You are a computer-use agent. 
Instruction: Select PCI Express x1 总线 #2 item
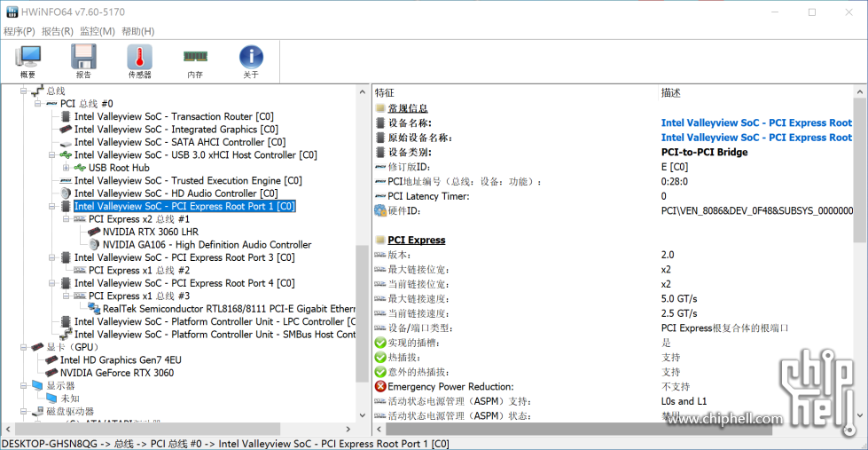[139, 271]
